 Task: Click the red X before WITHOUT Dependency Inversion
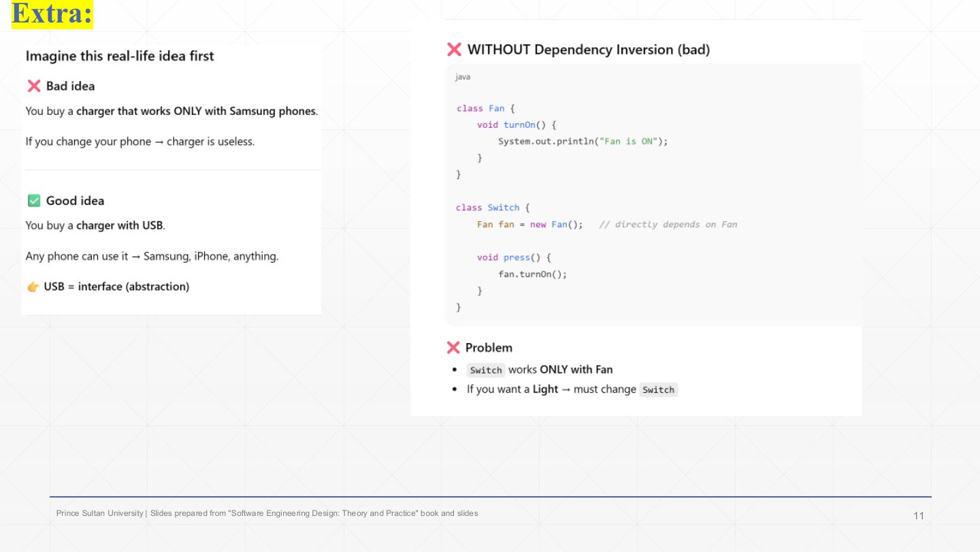click(454, 50)
